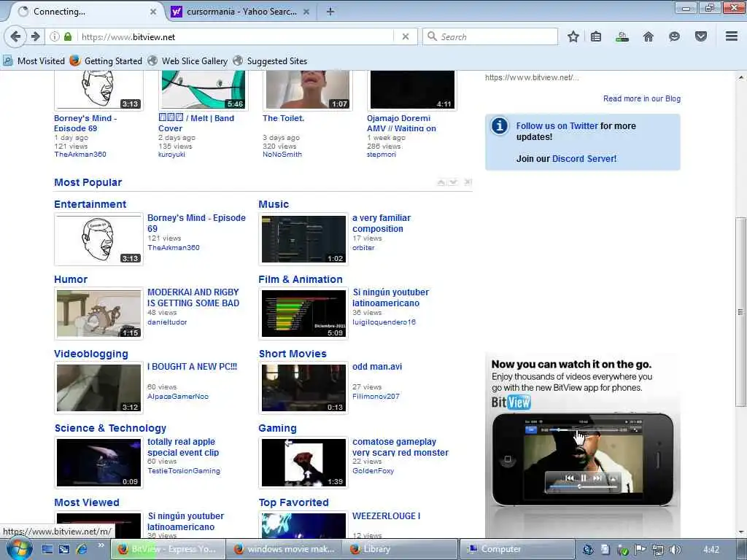The image size is (747, 560).
Task: Go back using the browser back arrow
Action: [15, 36]
